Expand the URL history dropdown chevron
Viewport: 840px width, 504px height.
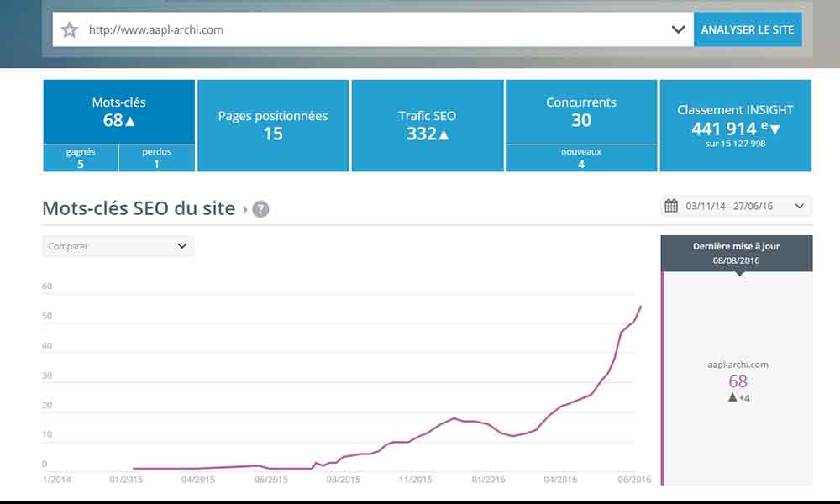pos(679,30)
